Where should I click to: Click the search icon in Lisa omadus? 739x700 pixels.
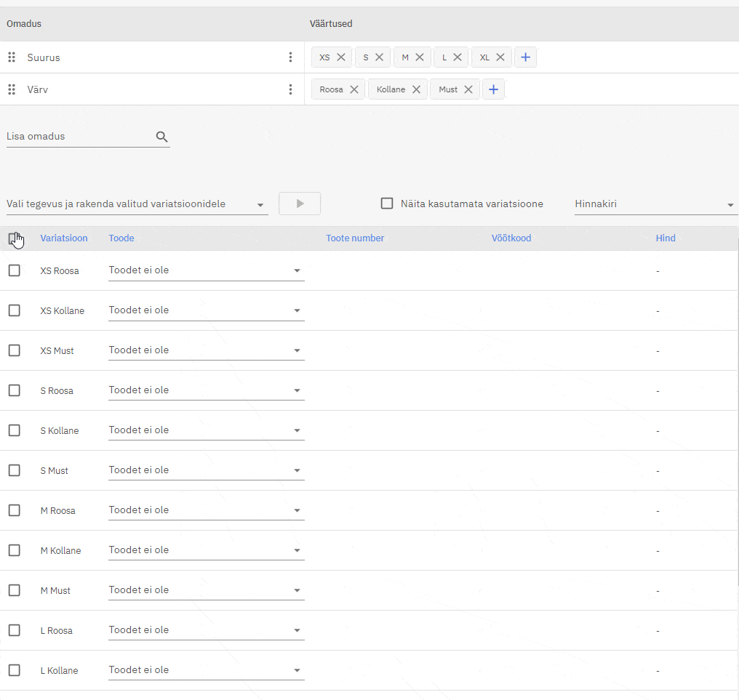162,137
